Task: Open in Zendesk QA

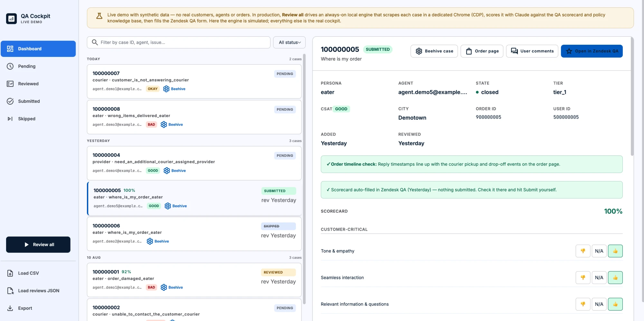Action: click(x=592, y=51)
